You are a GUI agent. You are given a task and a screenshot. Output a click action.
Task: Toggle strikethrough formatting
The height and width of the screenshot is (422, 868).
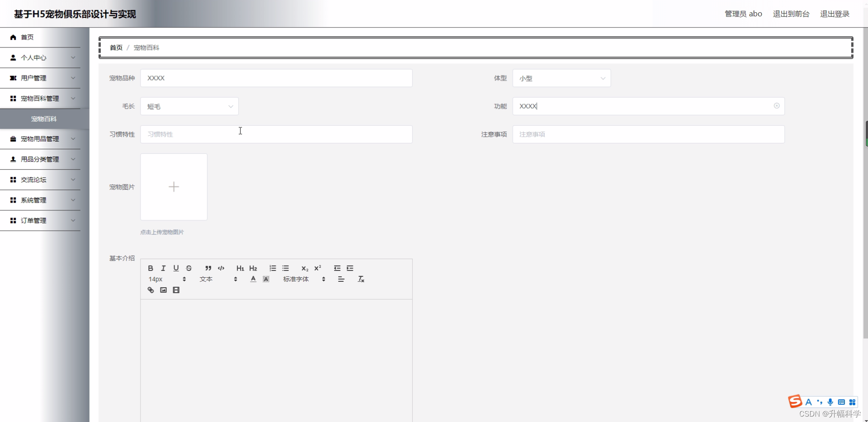(x=189, y=268)
